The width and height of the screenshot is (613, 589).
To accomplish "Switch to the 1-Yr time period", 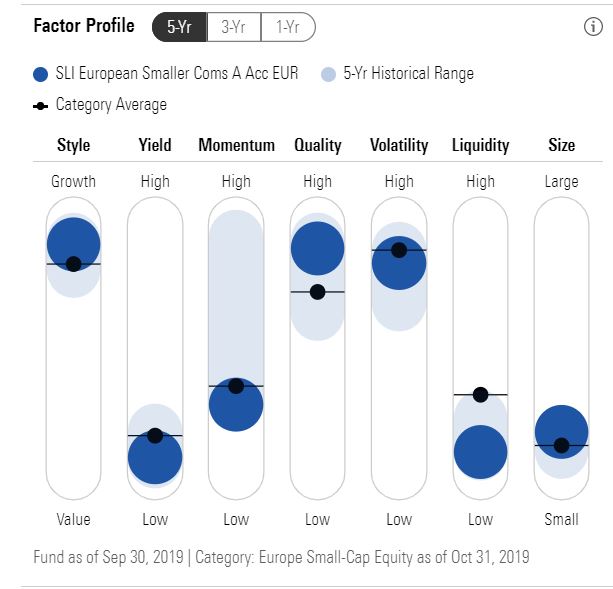I will click(x=288, y=27).
